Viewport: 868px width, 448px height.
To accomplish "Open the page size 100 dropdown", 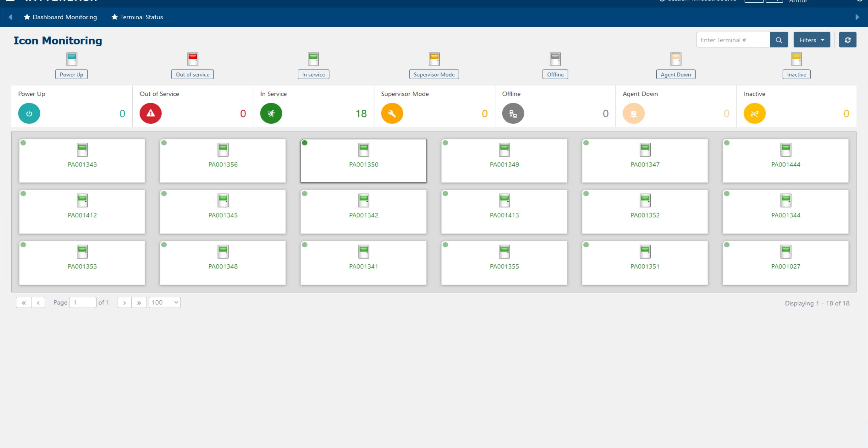I will click(x=165, y=303).
